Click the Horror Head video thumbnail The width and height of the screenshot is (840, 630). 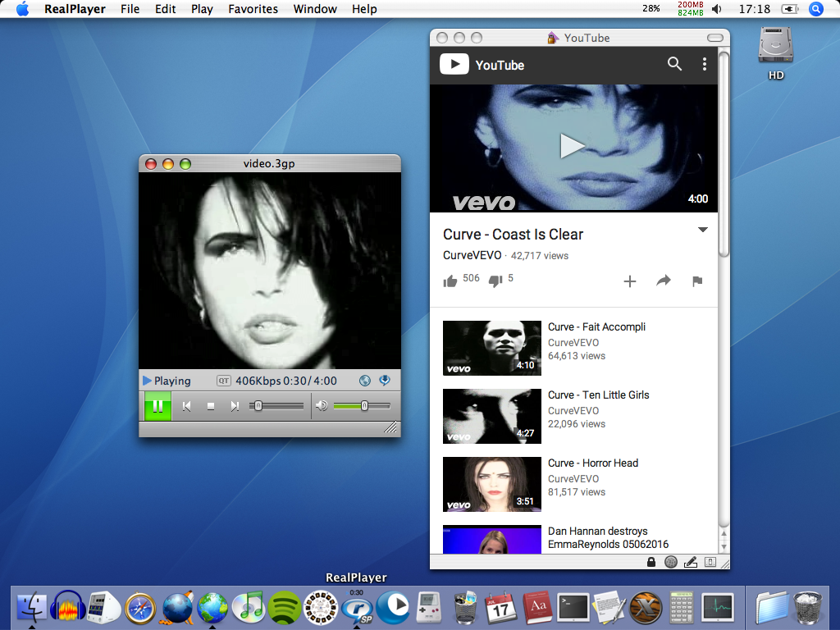tap(492, 484)
